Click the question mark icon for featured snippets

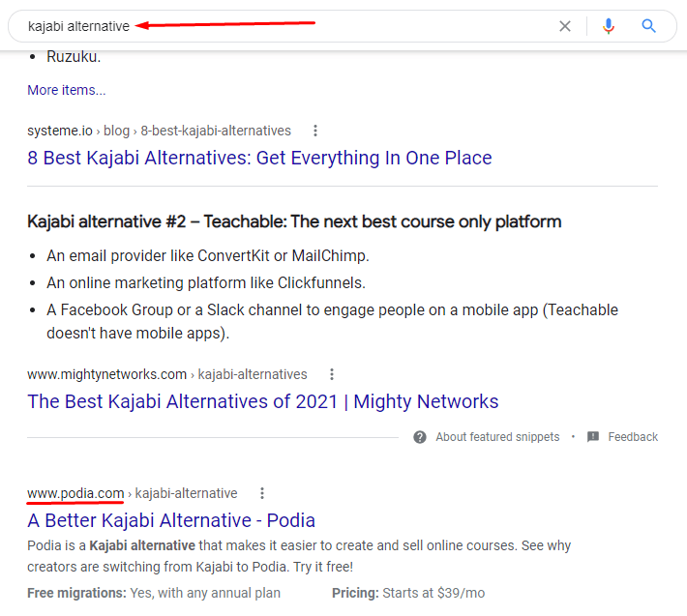[420, 437]
